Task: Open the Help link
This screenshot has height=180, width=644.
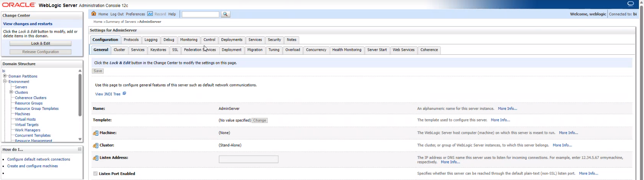Action: pyautogui.click(x=172, y=14)
